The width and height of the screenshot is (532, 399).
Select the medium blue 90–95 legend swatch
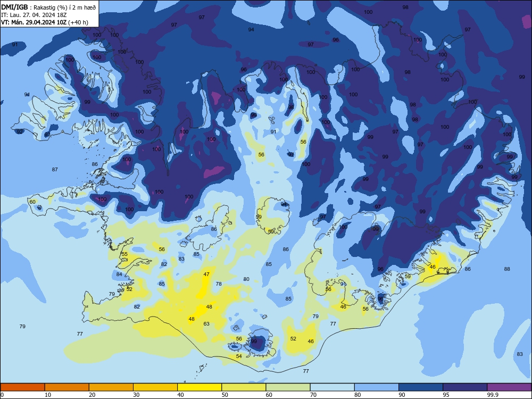click(x=421, y=387)
